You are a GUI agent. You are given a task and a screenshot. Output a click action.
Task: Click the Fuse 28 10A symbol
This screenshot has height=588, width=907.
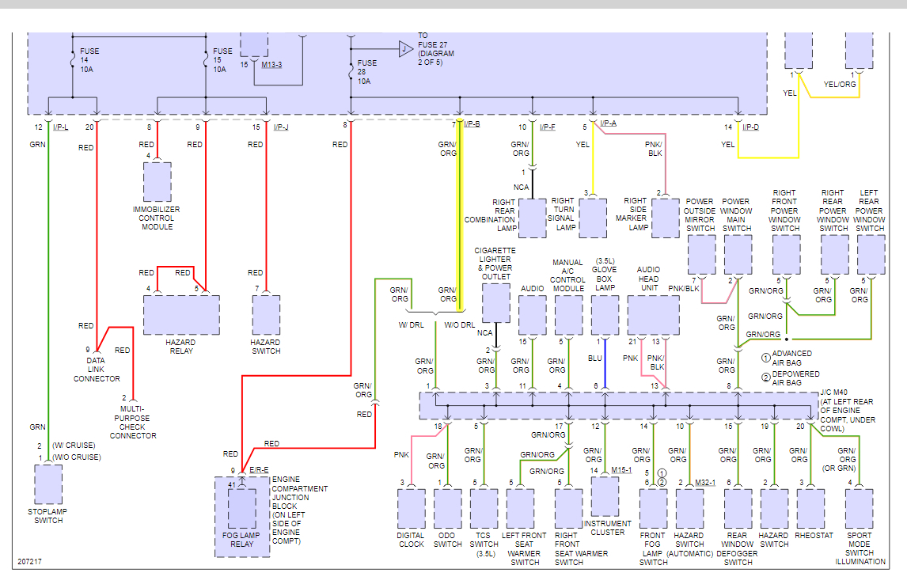pos(351,72)
